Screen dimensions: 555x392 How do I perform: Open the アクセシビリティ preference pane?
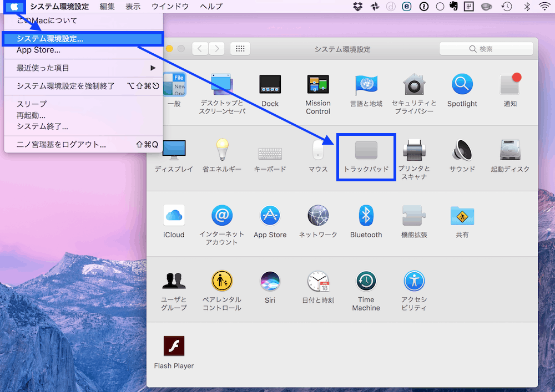click(x=414, y=291)
